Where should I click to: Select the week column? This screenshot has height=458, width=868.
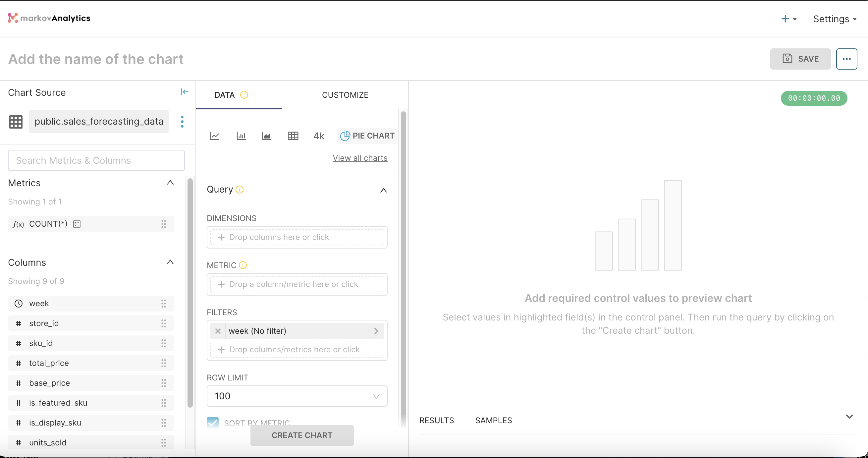coord(91,303)
